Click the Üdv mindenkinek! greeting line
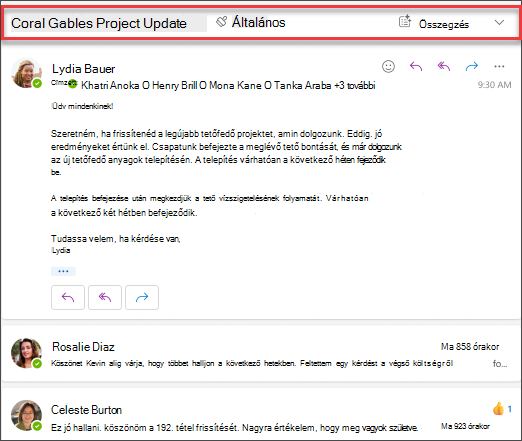522x441 pixels. [x=82, y=106]
